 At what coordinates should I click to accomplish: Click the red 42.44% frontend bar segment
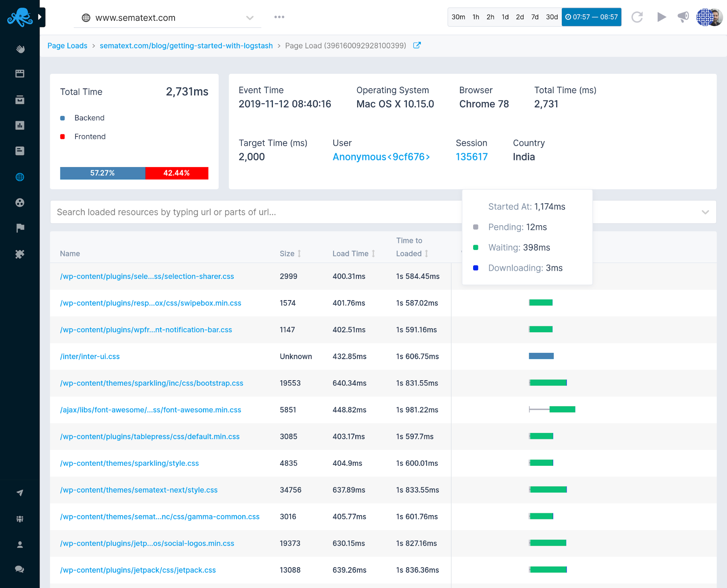[177, 173]
